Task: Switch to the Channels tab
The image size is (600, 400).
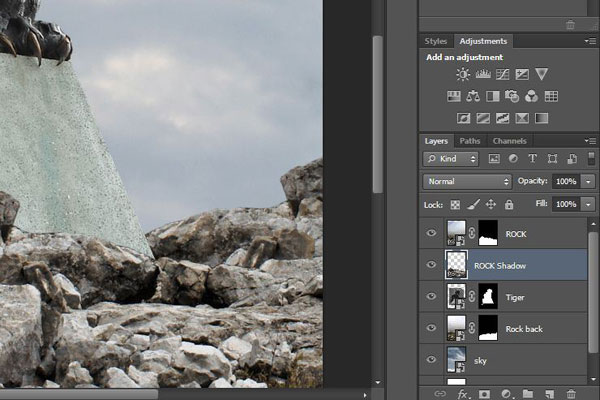Action: click(509, 141)
